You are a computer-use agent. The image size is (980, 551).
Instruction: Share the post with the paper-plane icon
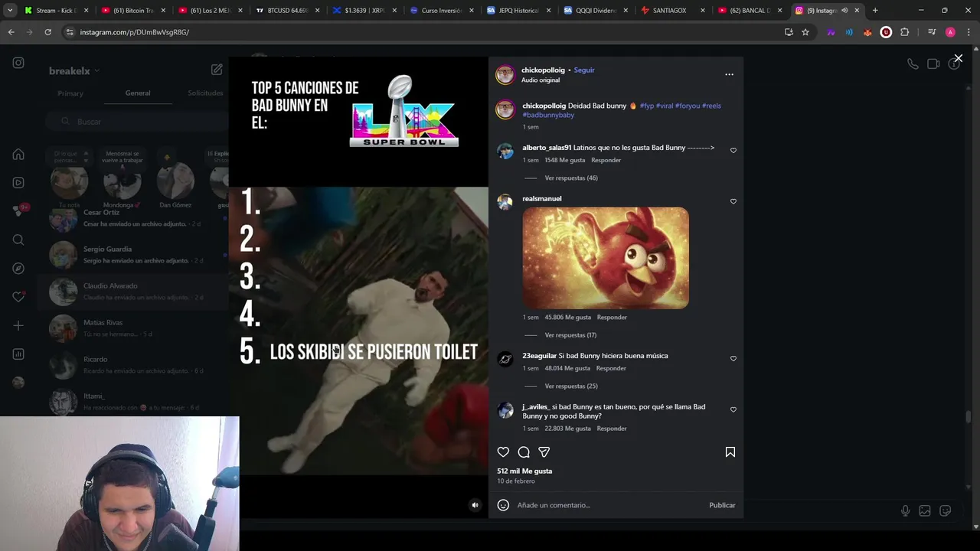point(544,452)
